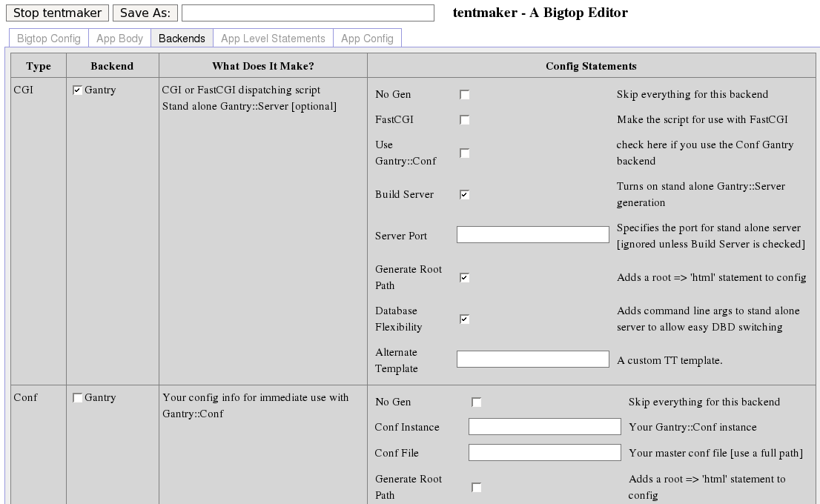Focus the Save As filename field
Viewport: 820px width, 504px height.
308,13
